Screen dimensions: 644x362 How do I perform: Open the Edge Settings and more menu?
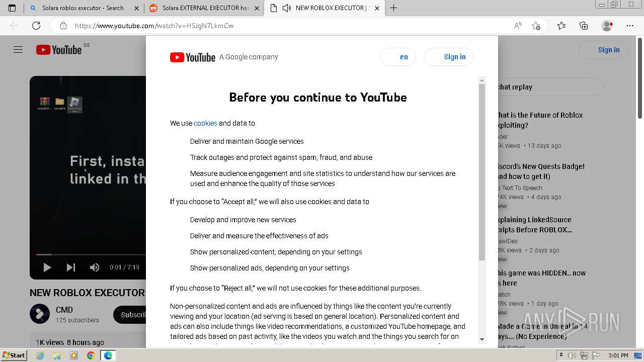click(630, 26)
